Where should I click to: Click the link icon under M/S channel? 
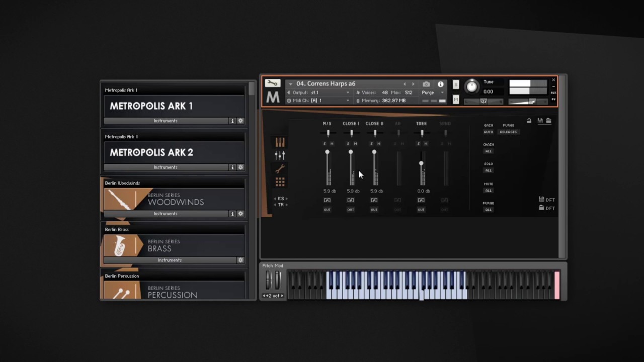coord(327,200)
